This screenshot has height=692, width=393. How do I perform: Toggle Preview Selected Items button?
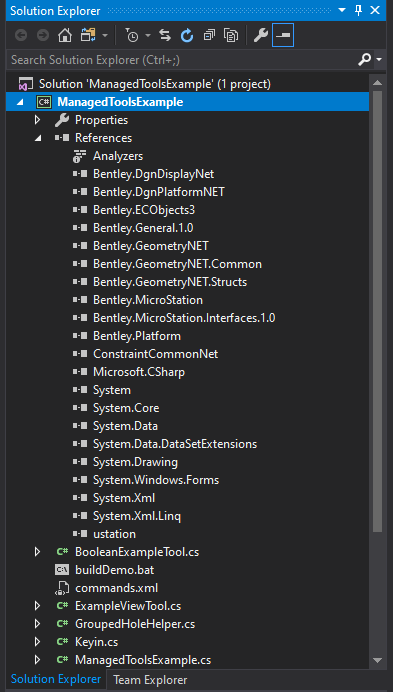tap(283, 36)
